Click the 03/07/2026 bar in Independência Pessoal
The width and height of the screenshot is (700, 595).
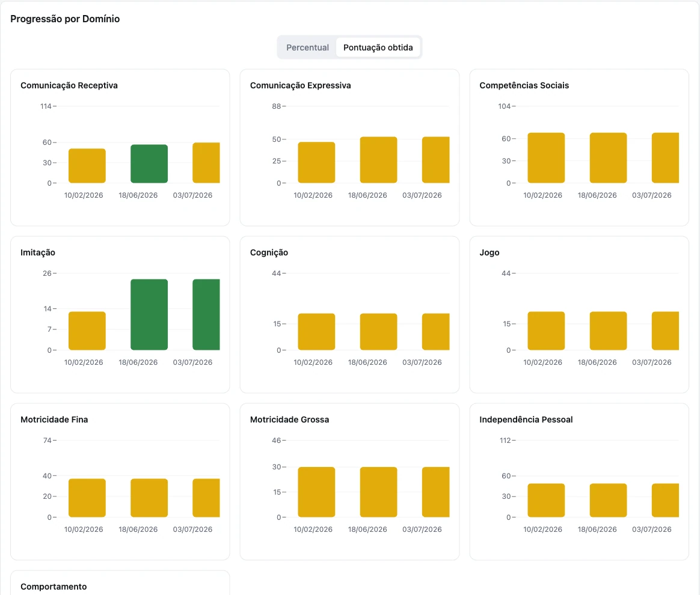665,501
